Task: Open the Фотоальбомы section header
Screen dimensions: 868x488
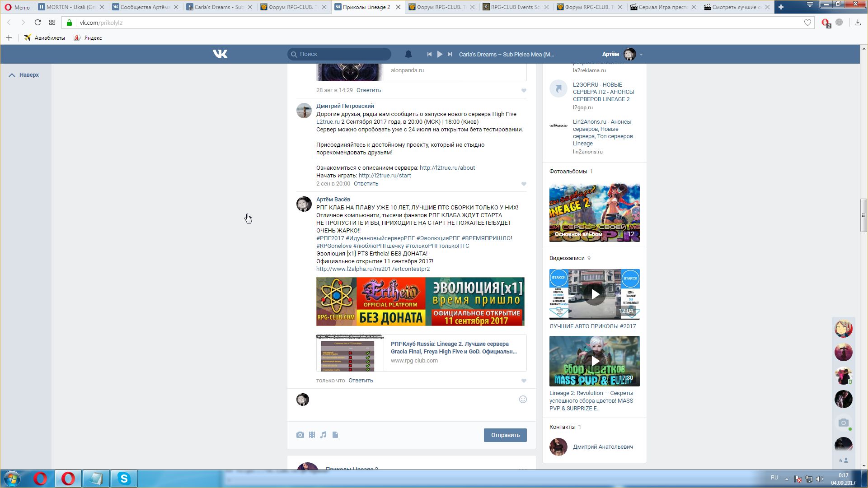Action: (571, 172)
